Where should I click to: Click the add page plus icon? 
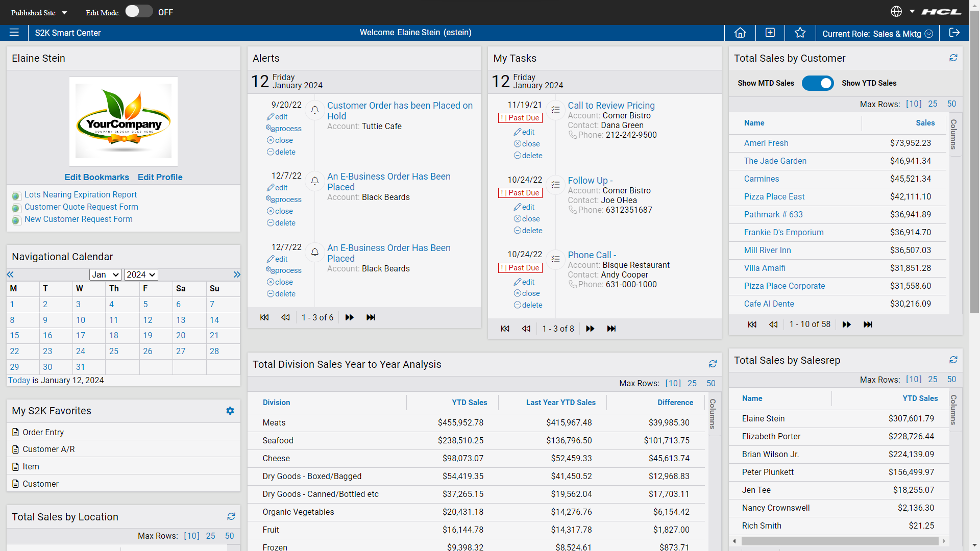(x=770, y=33)
